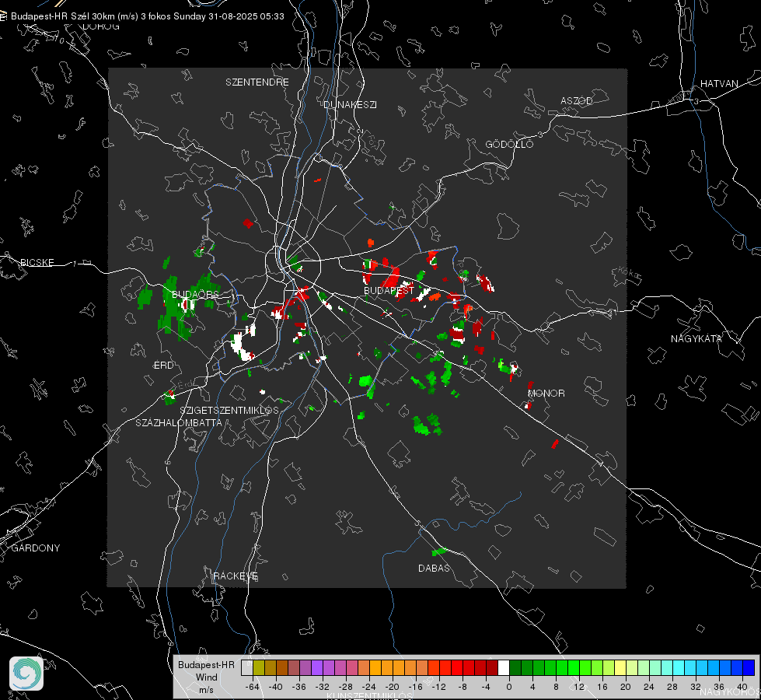Click the radar title text with the date 31-08-2025

(x=148, y=16)
